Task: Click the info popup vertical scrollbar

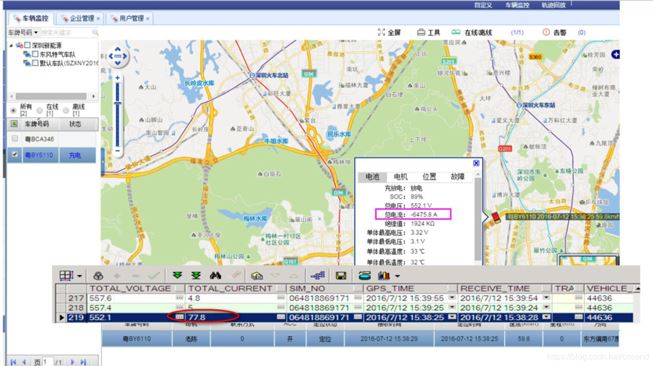Action: click(x=477, y=219)
